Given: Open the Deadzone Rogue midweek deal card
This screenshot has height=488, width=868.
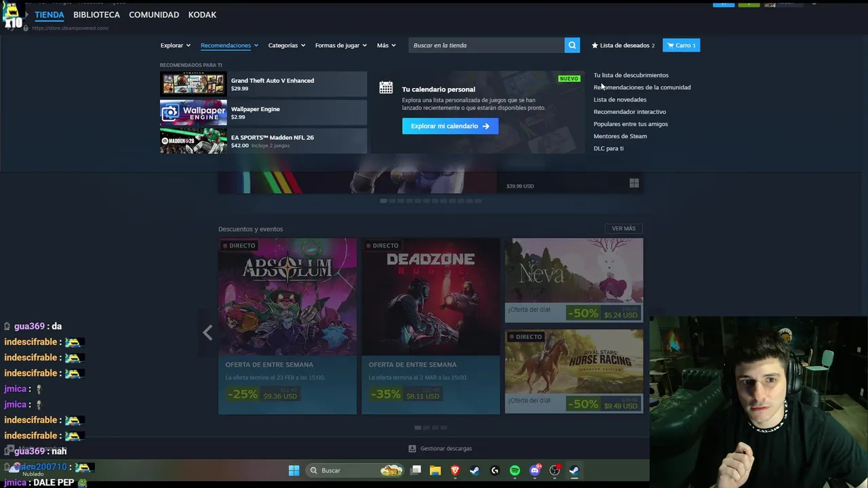Looking at the screenshot, I should click(431, 326).
